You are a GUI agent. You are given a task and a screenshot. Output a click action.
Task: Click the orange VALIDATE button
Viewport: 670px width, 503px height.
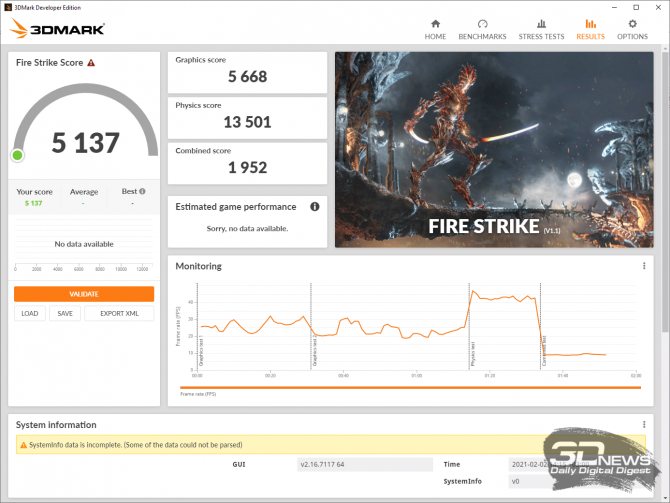click(x=84, y=294)
